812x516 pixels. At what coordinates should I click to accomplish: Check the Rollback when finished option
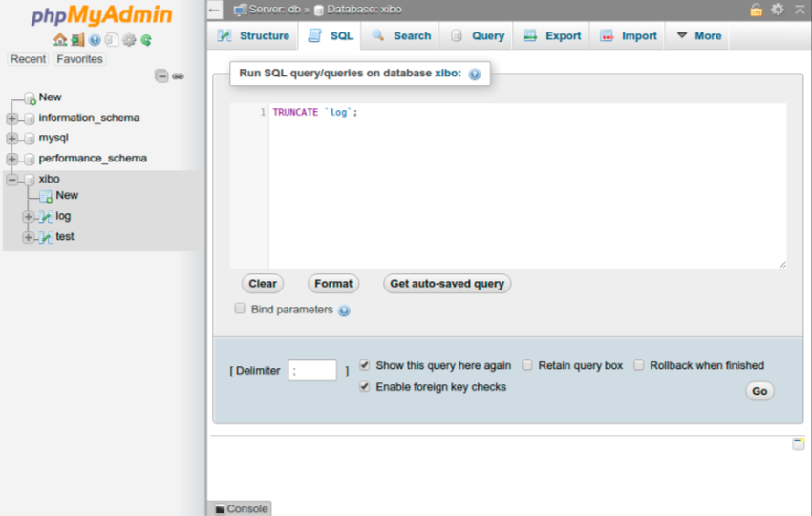coord(639,365)
